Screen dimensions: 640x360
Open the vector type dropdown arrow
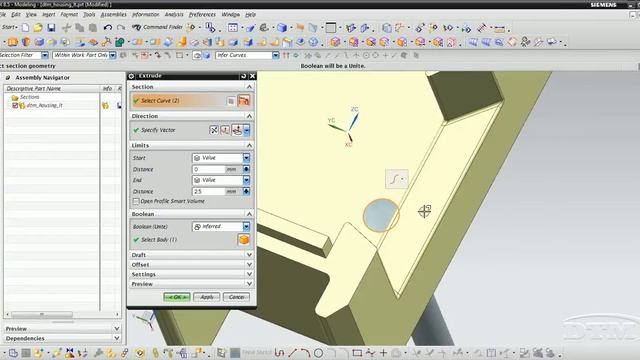tap(247, 130)
